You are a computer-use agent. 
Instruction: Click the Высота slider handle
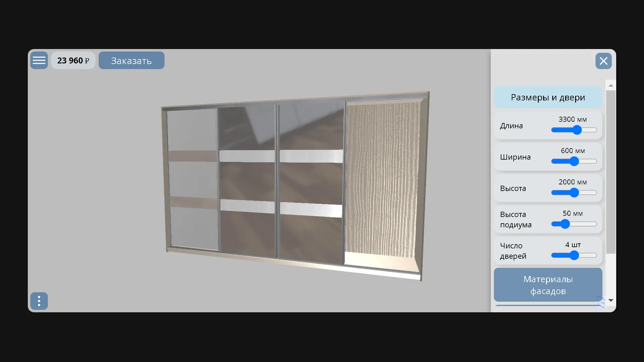point(574,193)
